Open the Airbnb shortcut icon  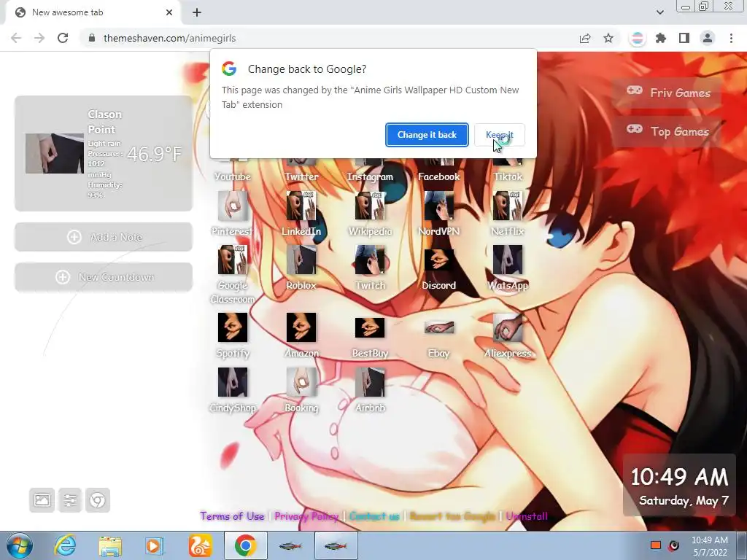(370, 382)
